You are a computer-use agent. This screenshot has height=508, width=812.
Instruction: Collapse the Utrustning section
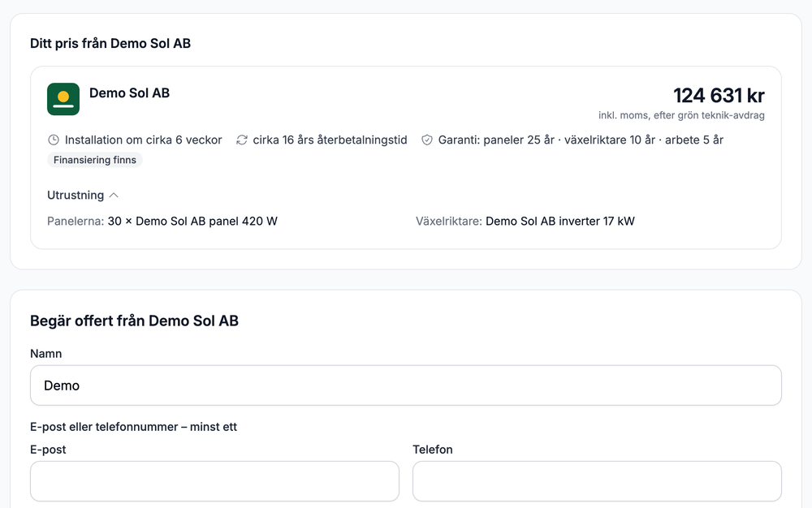[x=83, y=195]
